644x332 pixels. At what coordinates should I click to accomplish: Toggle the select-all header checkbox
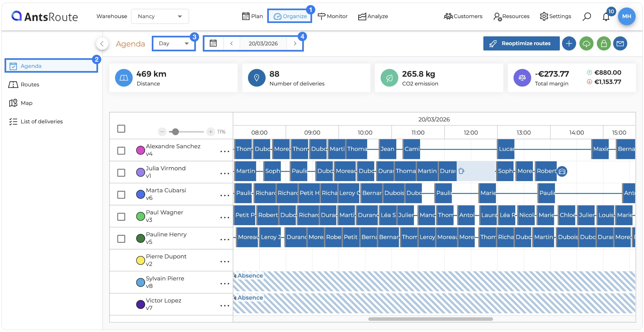click(x=121, y=129)
